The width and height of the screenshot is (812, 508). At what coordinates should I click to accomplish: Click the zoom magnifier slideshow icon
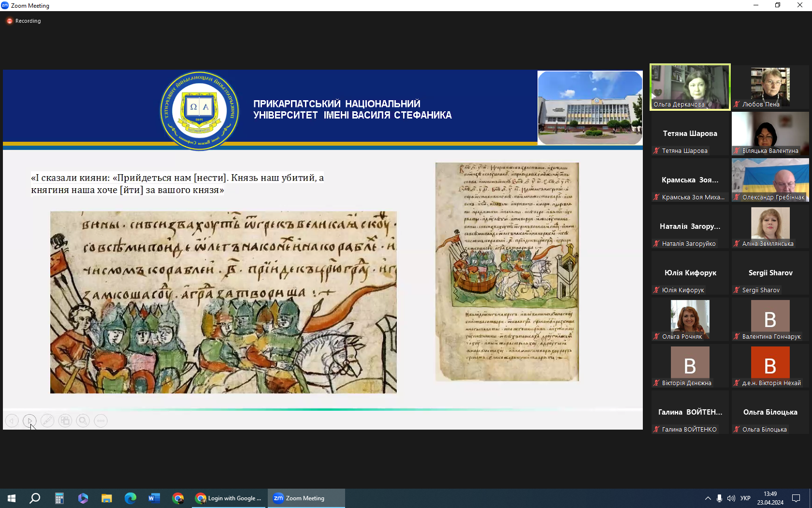click(x=83, y=421)
